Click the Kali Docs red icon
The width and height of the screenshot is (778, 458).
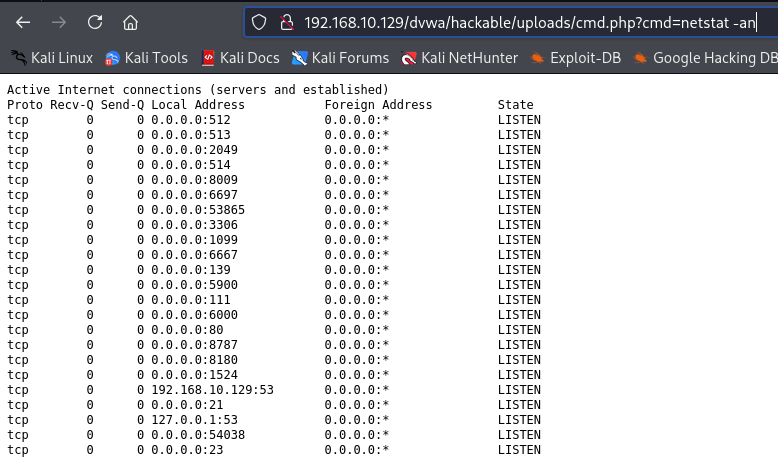[x=208, y=58]
